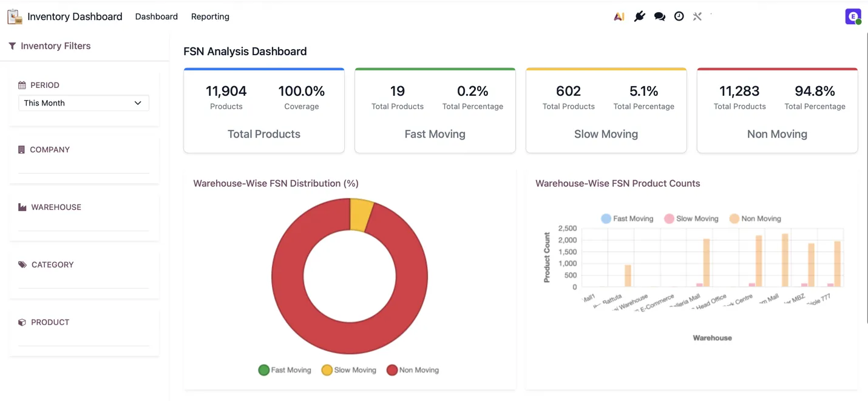This screenshot has width=868, height=401.
Task: Open the Company filter field
Action: 84,166
